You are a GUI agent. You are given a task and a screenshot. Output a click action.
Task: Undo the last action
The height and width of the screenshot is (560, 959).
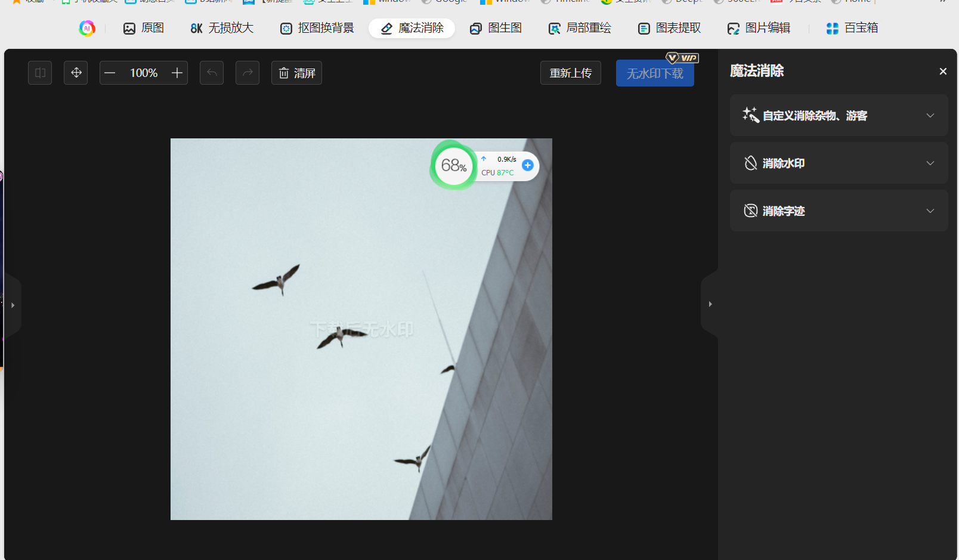click(x=212, y=73)
